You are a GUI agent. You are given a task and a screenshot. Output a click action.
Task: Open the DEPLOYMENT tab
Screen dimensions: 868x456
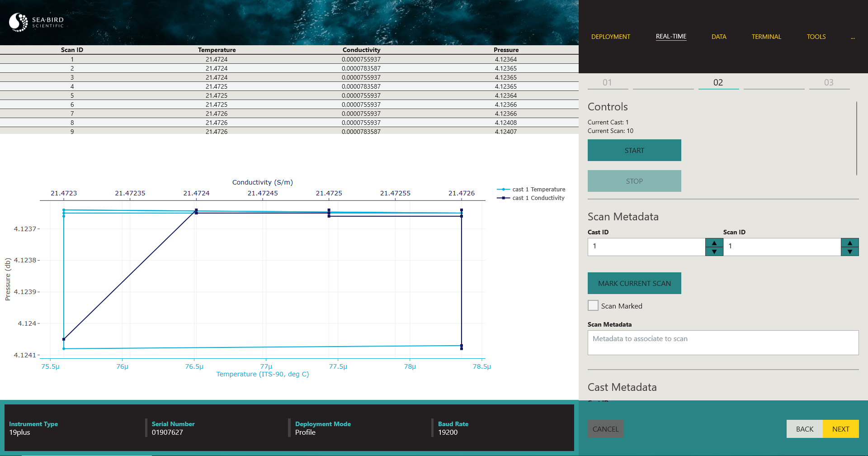point(610,37)
